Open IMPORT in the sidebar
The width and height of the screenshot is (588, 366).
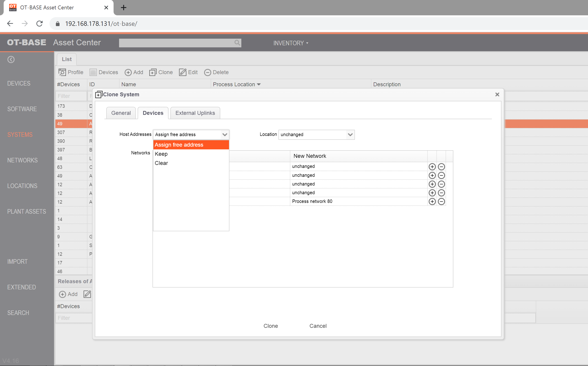[17, 262]
